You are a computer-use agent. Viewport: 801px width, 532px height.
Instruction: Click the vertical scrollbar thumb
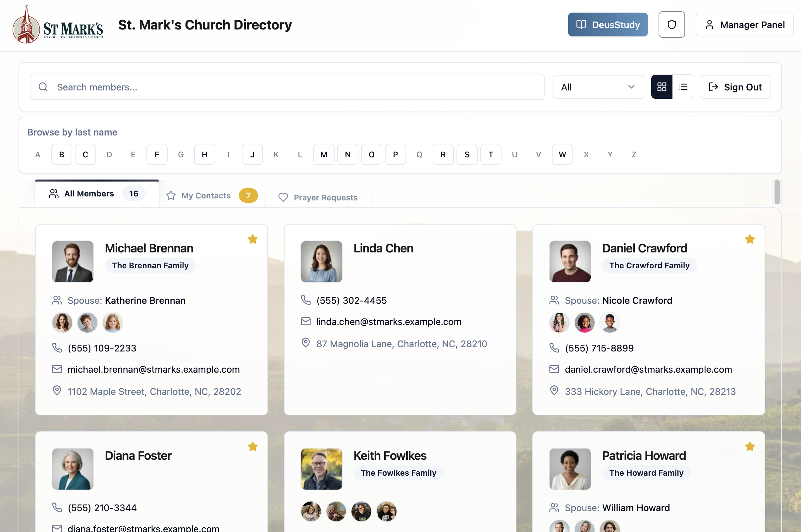point(776,192)
